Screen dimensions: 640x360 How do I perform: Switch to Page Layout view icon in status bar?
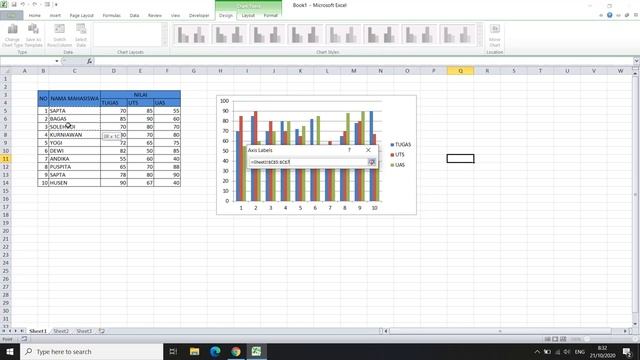[555, 339]
